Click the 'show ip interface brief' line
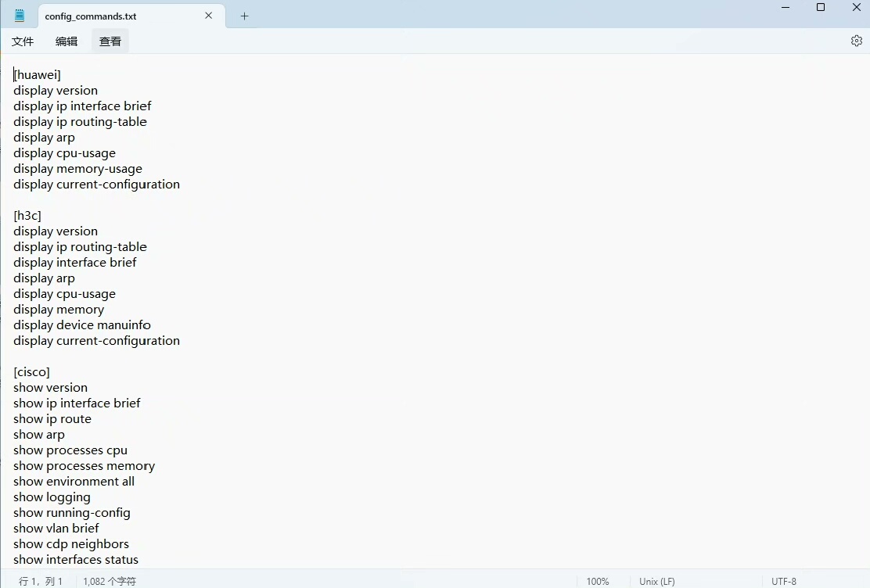This screenshot has width=870, height=588. click(x=77, y=403)
